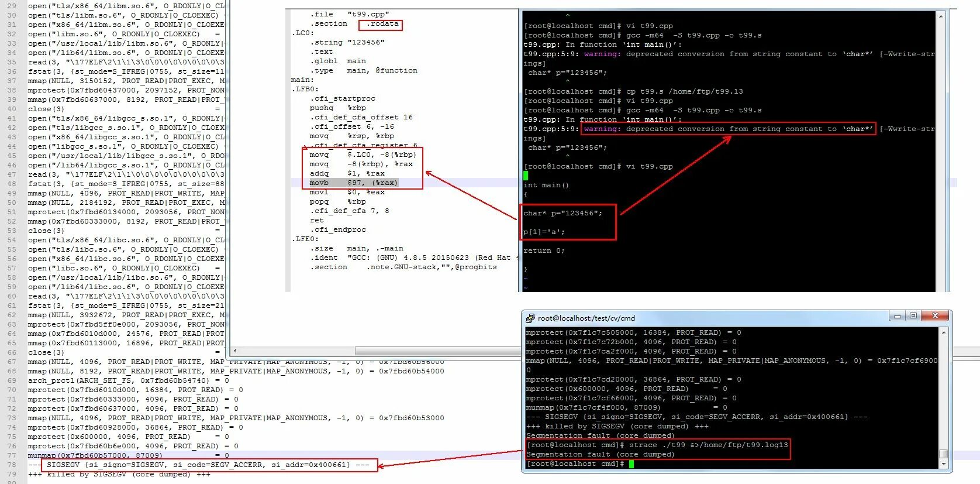980x484 pixels.
Task: Click the 'addq $1, %rax' instruction
Action: 347,173
